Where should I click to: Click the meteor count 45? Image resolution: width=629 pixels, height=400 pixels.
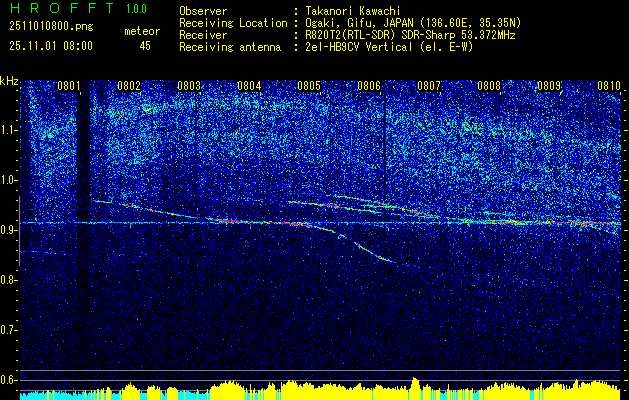click(145, 46)
